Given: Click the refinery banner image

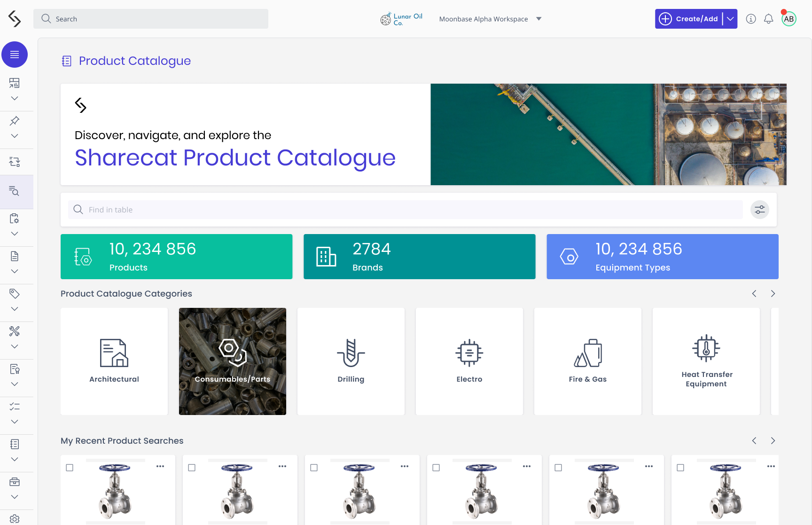Looking at the screenshot, I should tap(609, 134).
